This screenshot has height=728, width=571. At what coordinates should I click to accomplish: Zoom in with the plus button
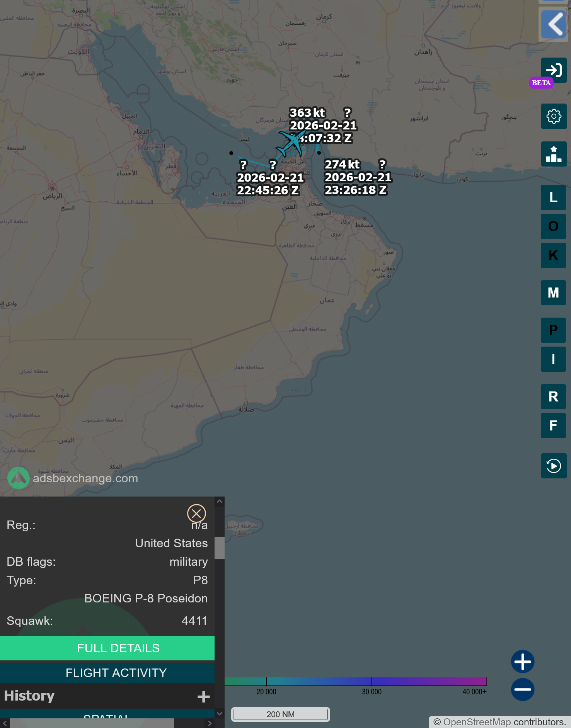point(523,662)
